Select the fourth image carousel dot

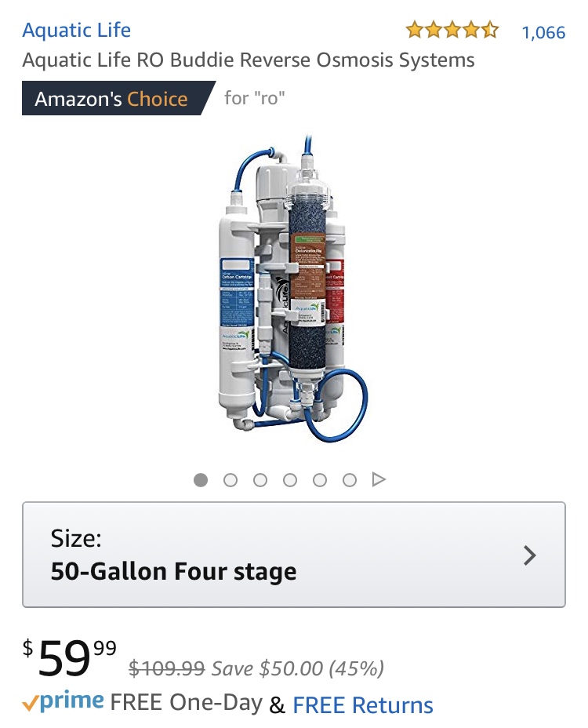point(289,479)
